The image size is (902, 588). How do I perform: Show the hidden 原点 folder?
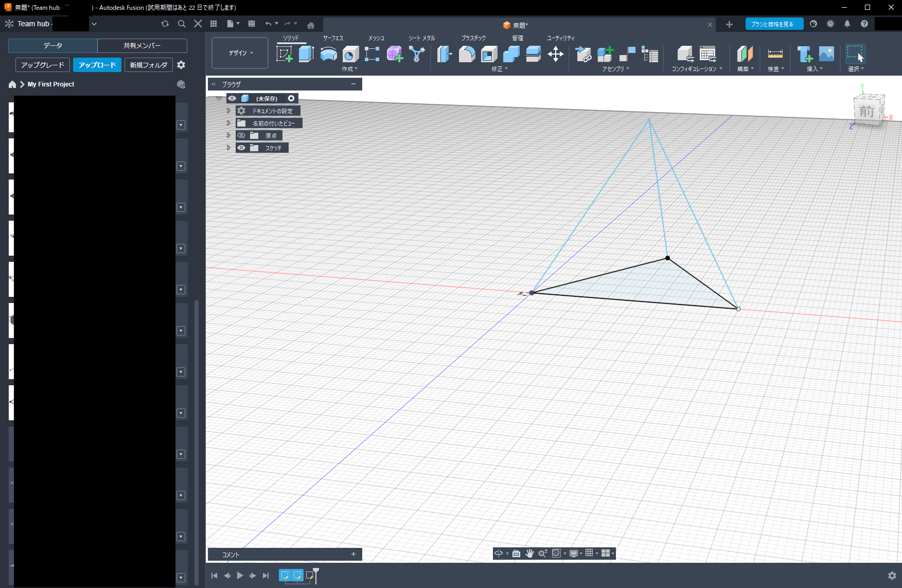coord(241,135)
